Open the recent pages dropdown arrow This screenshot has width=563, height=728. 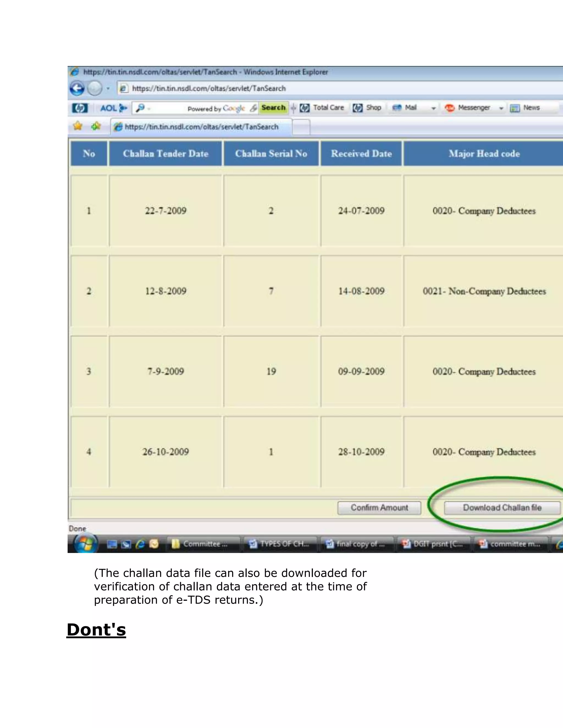point(108,89)
